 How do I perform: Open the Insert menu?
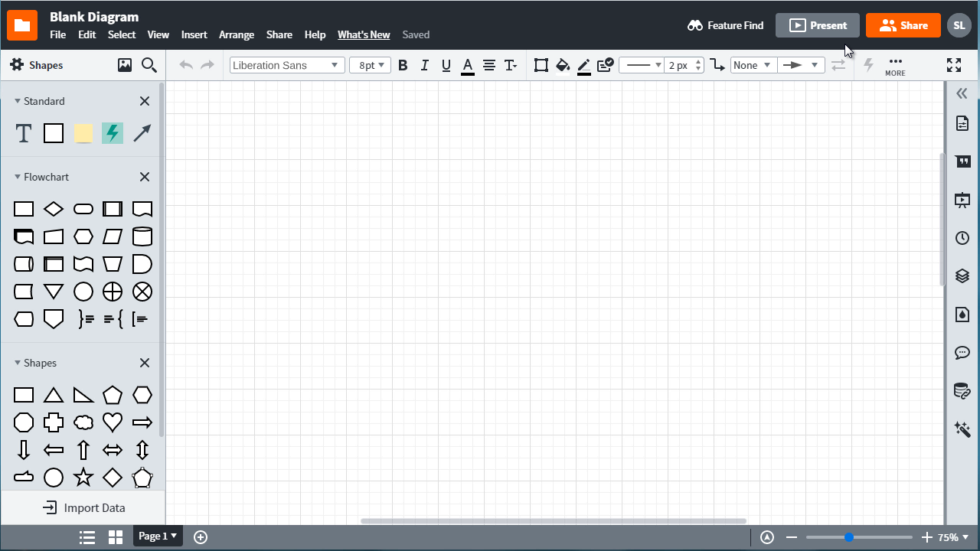[x=194, y=34]
